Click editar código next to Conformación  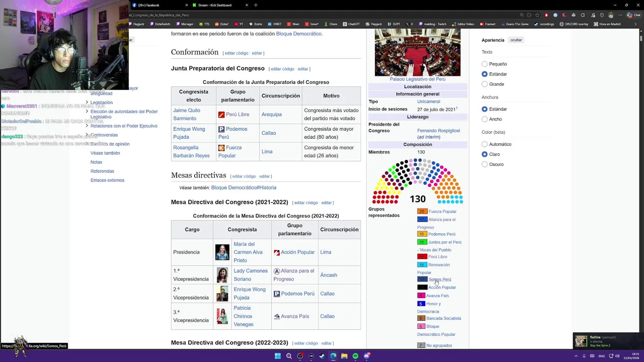(x=236, y=53)
